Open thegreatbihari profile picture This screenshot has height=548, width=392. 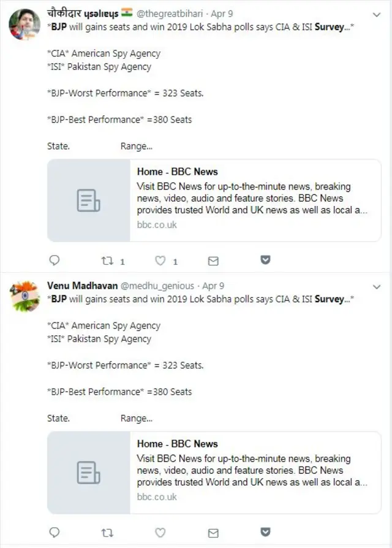click(24, 24)
